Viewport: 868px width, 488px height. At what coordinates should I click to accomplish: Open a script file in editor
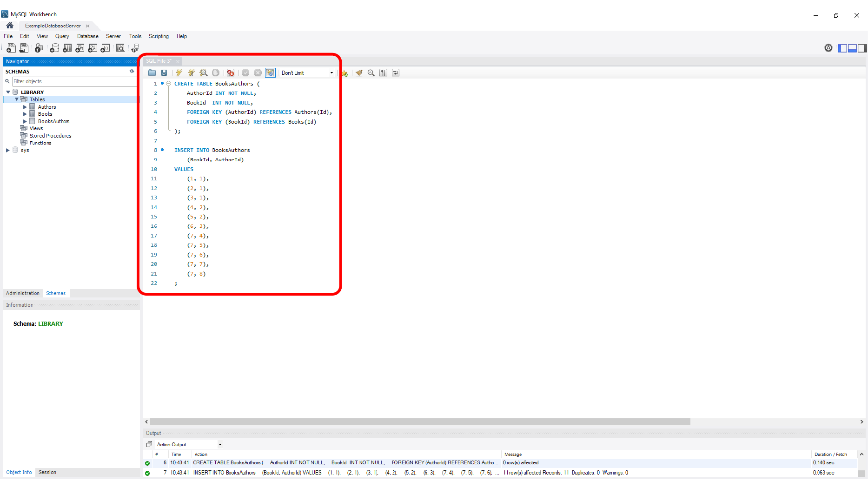[x=152, y=73]
